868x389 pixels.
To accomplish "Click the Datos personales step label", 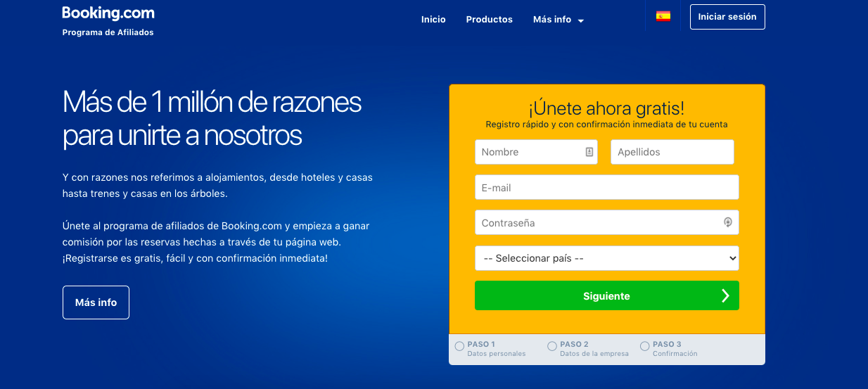I will [x=497, y=354].
